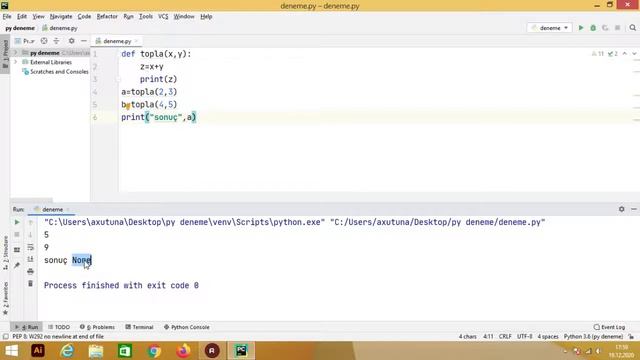Screen dimensions: 640x360
Task: Open the Problems tool window
Action: point(97,327)
